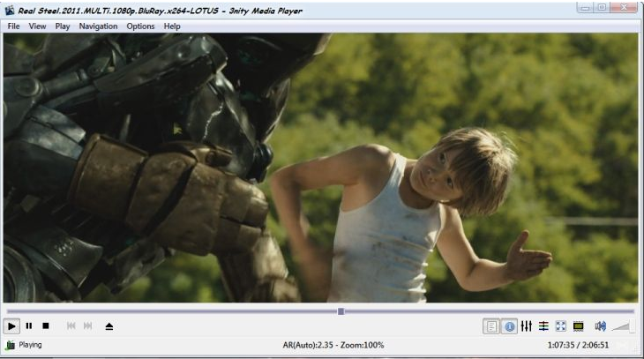Open the File menu
This screenshot has height=359, width=644.
click(x=13, y=26)
